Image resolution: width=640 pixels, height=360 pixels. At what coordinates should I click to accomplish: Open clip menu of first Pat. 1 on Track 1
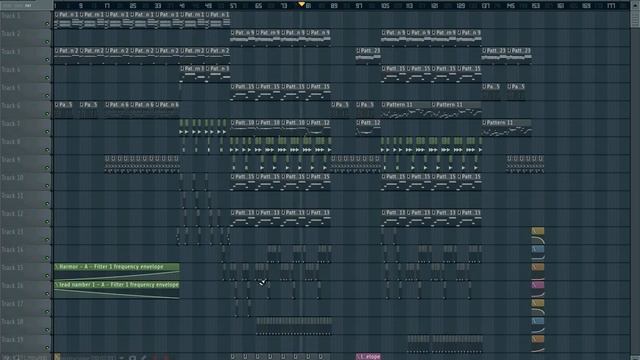click(57, 14)
